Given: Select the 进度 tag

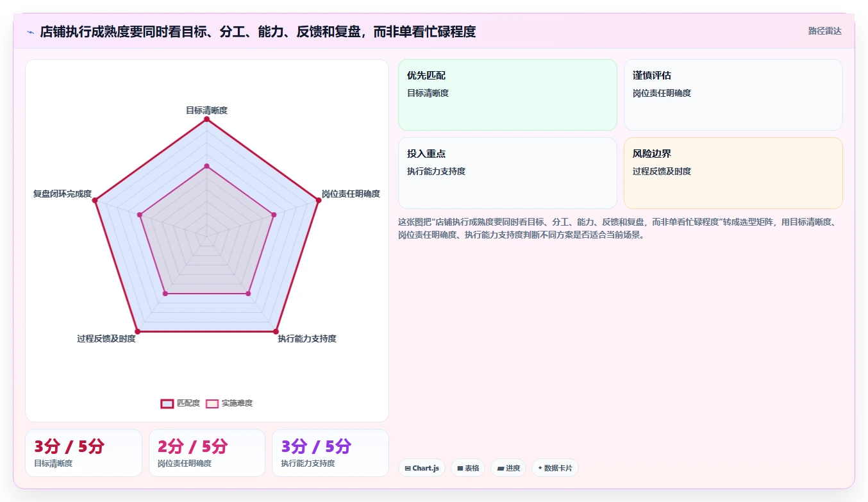Looking at the screenshot, I should point(508,468).
